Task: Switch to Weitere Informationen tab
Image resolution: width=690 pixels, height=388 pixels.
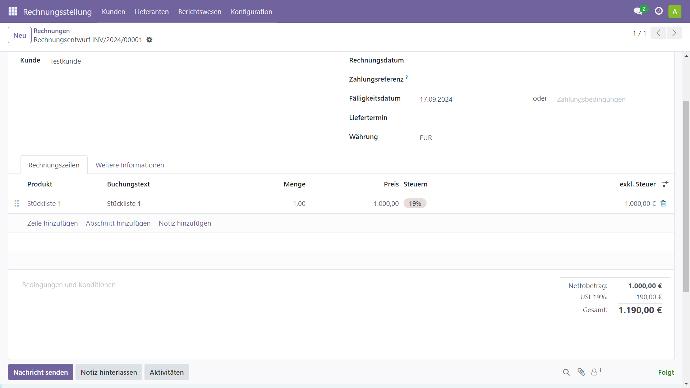Action: coord(130,165)
